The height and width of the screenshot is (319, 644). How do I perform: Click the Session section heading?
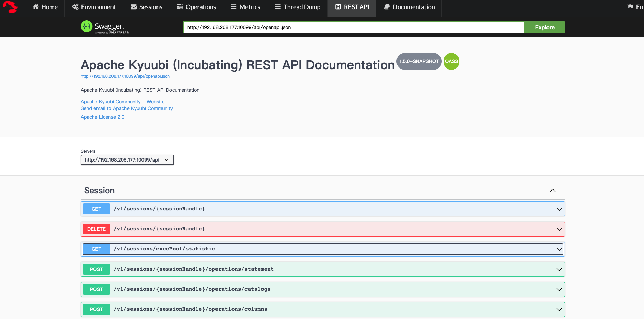pyautogui.click(x=99, y=191)
